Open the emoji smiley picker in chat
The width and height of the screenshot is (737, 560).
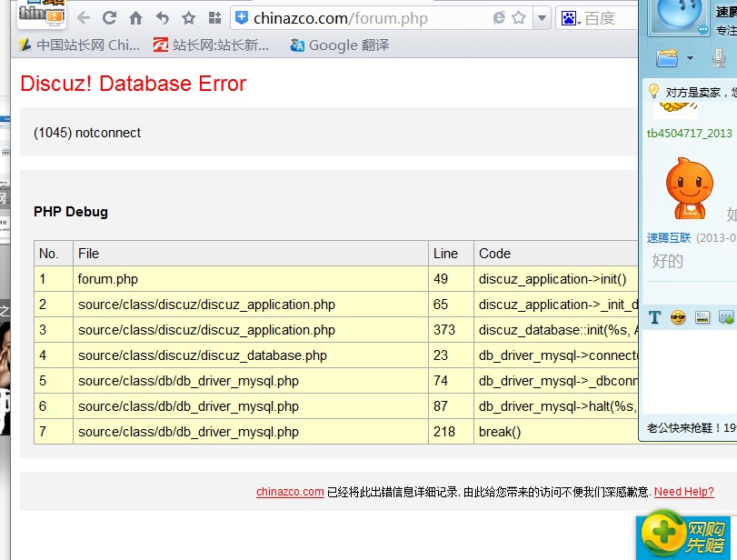(x=678, y=318)
